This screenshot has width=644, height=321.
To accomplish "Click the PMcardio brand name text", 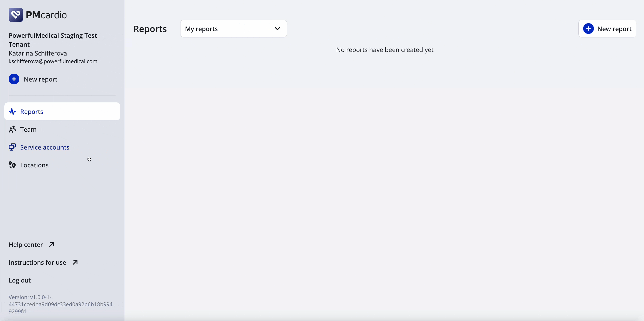I will pos(46,15).
